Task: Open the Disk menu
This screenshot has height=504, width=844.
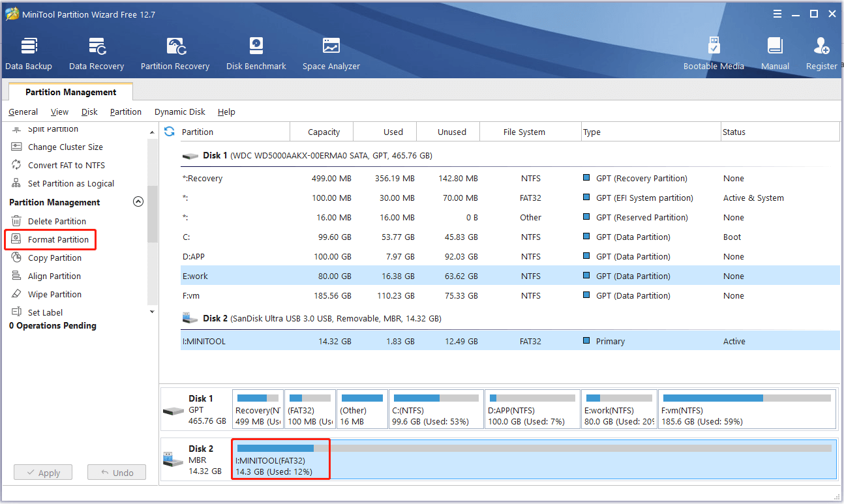Action: click(x=89, y=112)
